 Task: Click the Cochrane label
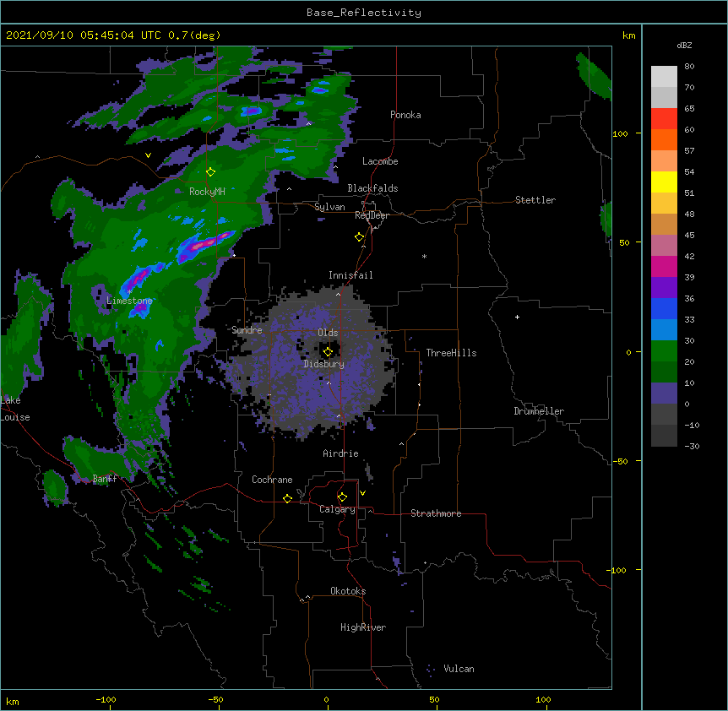pos(272,480)
